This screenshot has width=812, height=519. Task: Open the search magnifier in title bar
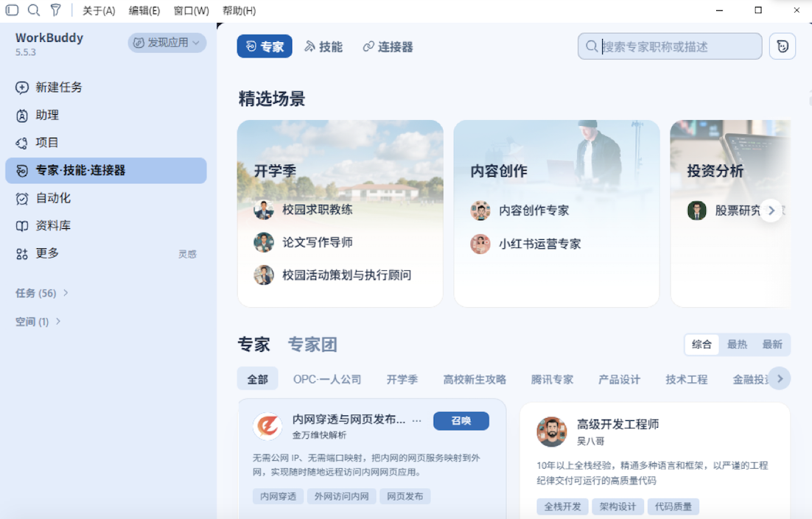pyautogui.click(x=34, y=10)
